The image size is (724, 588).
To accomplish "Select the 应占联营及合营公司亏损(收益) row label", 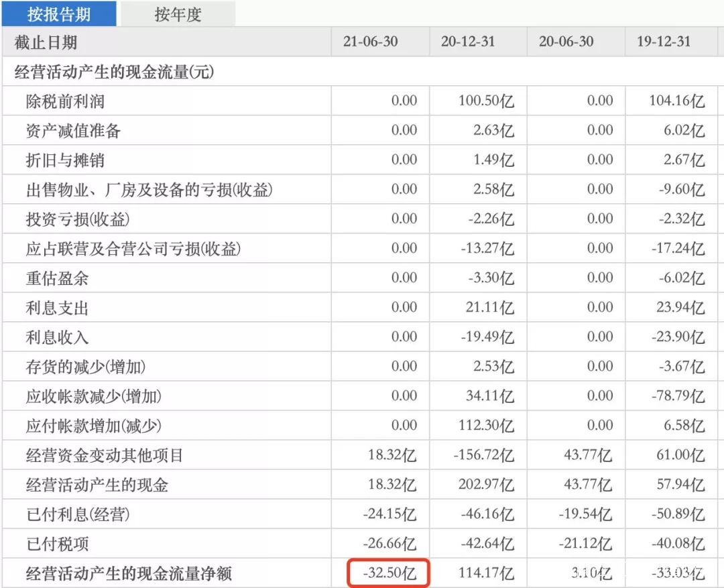I will 133,249.
